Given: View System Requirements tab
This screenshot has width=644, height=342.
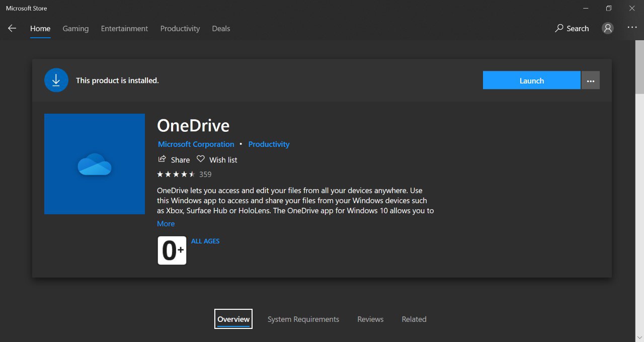Looking at the screenshot, I should pyautogui.click(x=303, y=319).
